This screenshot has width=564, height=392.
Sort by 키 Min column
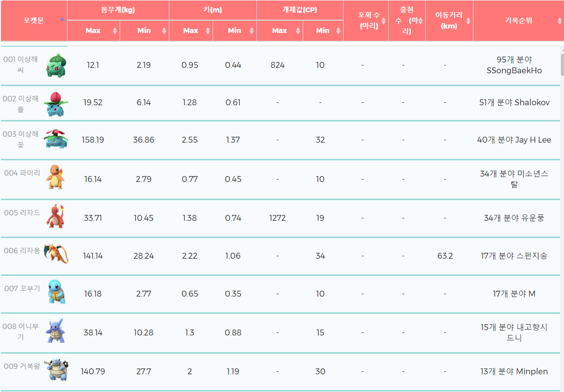235,30
